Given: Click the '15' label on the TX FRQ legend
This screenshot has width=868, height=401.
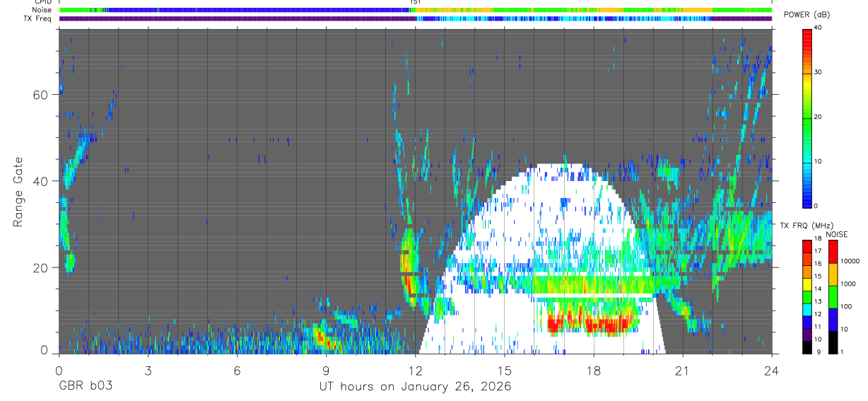Looking at the screenshot, I should pos(819,276).
